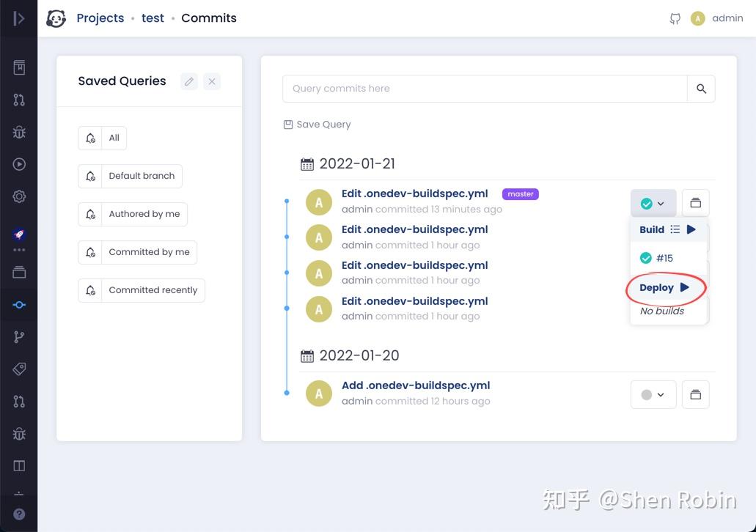This screenshot has height=532, width=756.
Task: Open project Issues bug icon lower in sidebar
Action: 19,434
